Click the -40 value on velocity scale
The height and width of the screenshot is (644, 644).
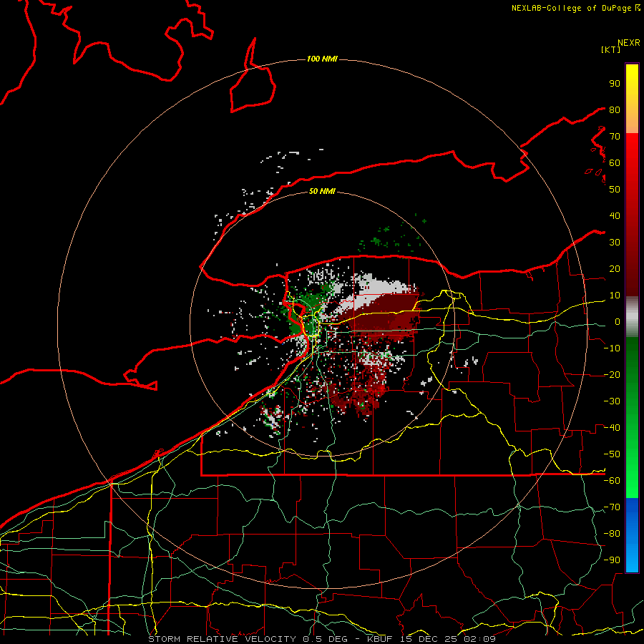pos(612,428)
